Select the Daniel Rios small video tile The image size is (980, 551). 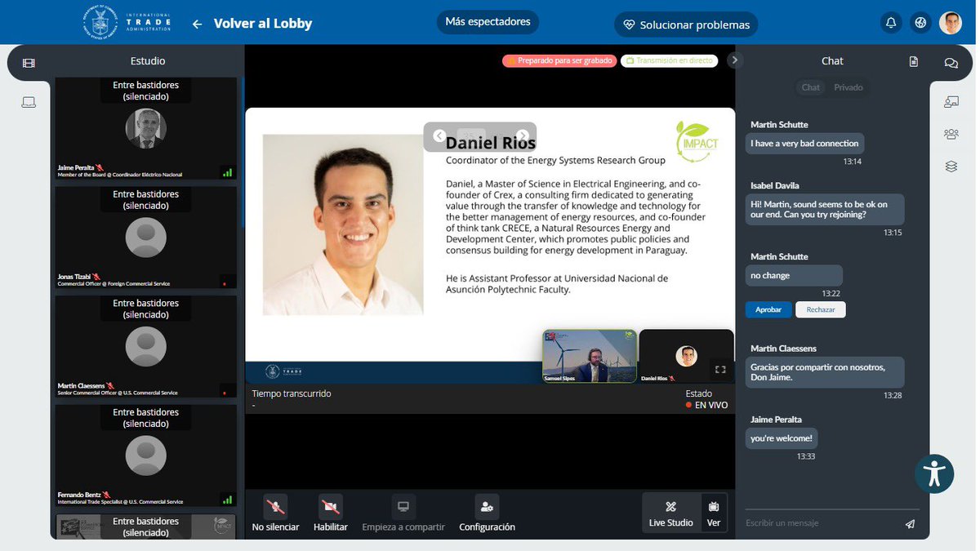(686, 356)
